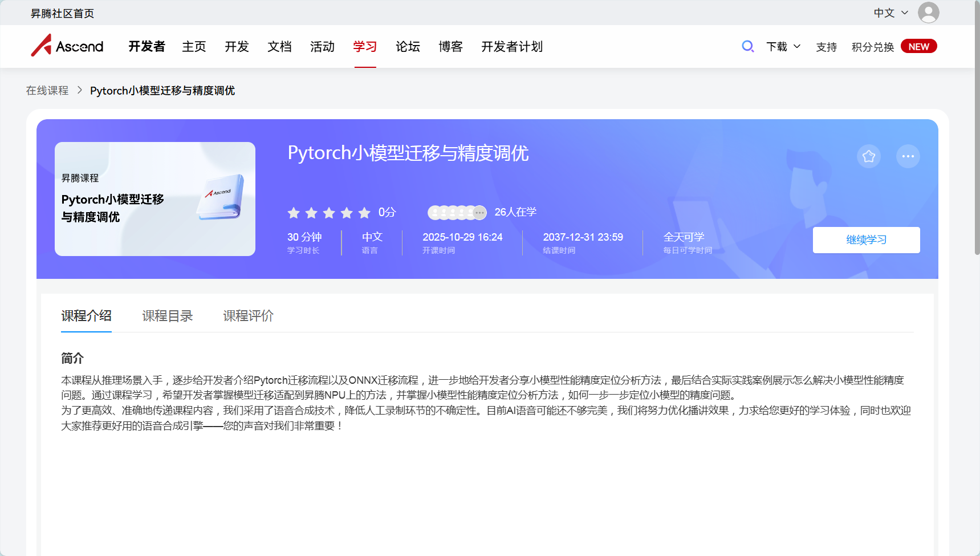Image resolution: width=980 pixels, height=556 pixels.
Task: Rate the course with the fifth star
Action: pos(364,213)
